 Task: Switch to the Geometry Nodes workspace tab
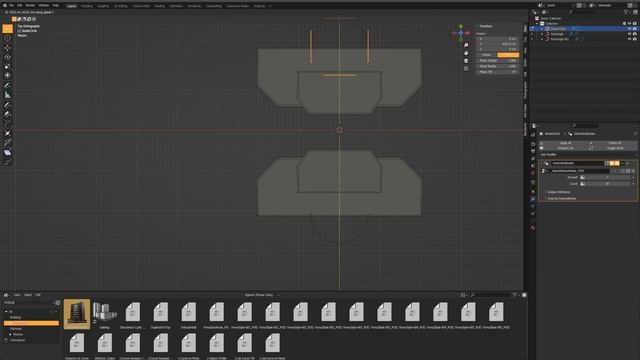238,6
